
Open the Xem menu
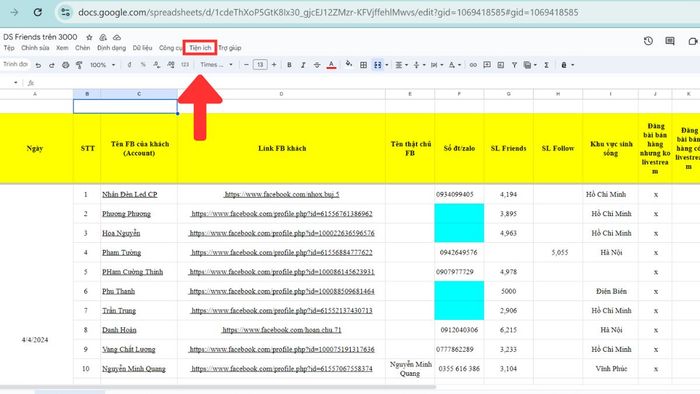(62, 48)
